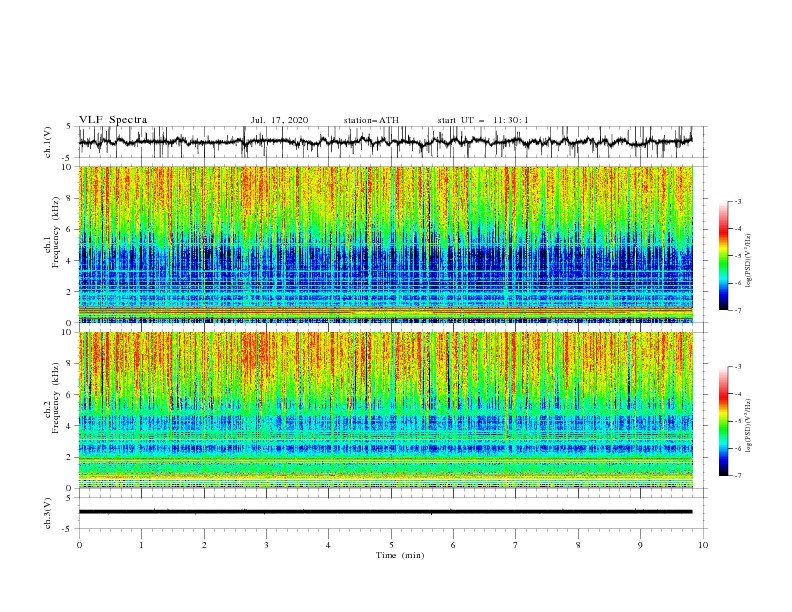Click the ch.3 flat waveform trace
792x612 pixels.
click(385, 512)
